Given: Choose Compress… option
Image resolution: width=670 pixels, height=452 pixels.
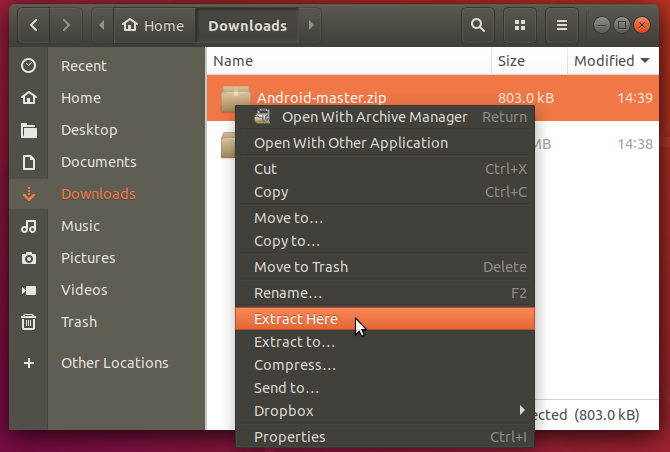Looking at the screenshot, I should 385,365.
